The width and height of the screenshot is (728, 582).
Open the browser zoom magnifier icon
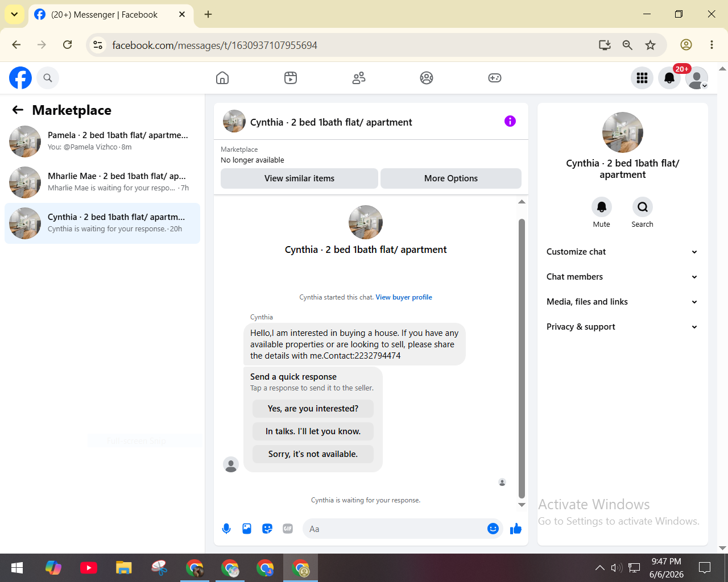point(627,45)
